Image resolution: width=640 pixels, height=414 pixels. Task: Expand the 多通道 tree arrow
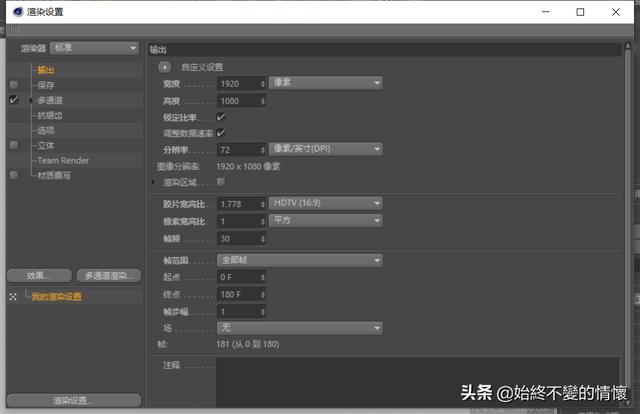tap(31, 100)
